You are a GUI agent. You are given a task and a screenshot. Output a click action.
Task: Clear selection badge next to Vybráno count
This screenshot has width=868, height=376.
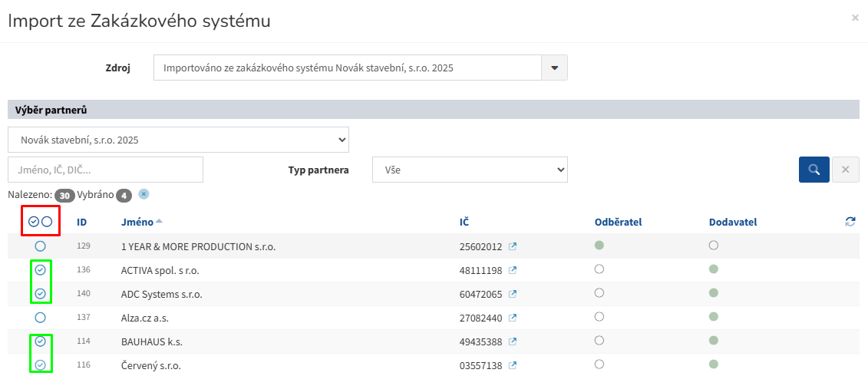click(144, 194)
